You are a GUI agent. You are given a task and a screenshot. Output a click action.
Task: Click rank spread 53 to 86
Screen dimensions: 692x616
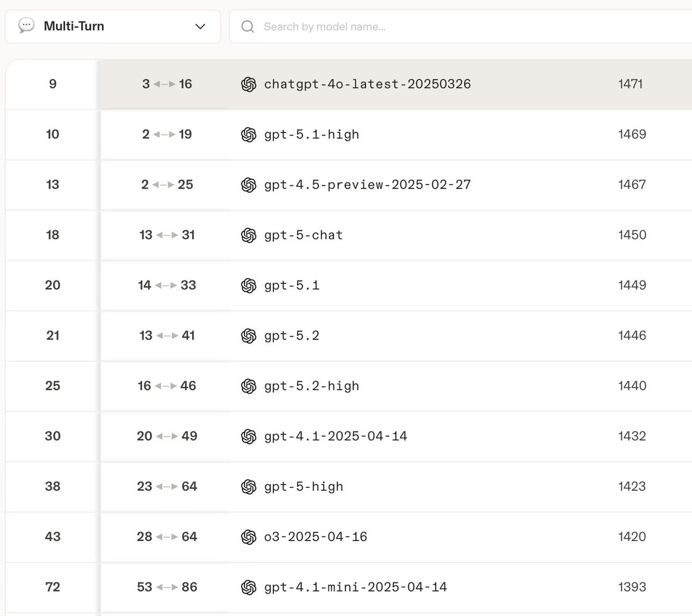[x=167, y=587]
